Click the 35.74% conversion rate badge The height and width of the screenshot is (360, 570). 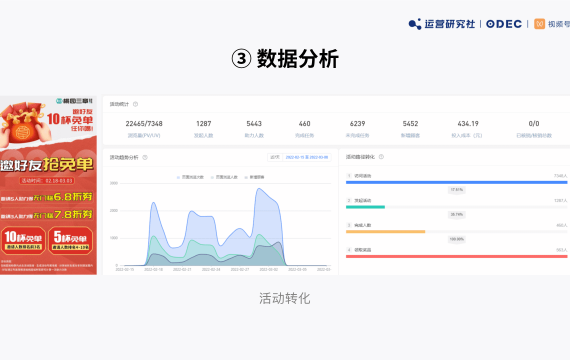(457, 215)
